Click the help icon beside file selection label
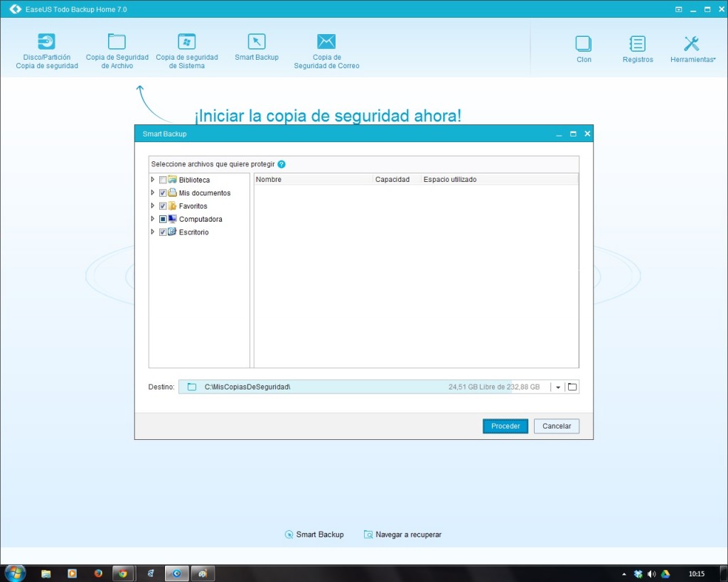Screen dimensions: 728x582 click(x=282, y=164)
